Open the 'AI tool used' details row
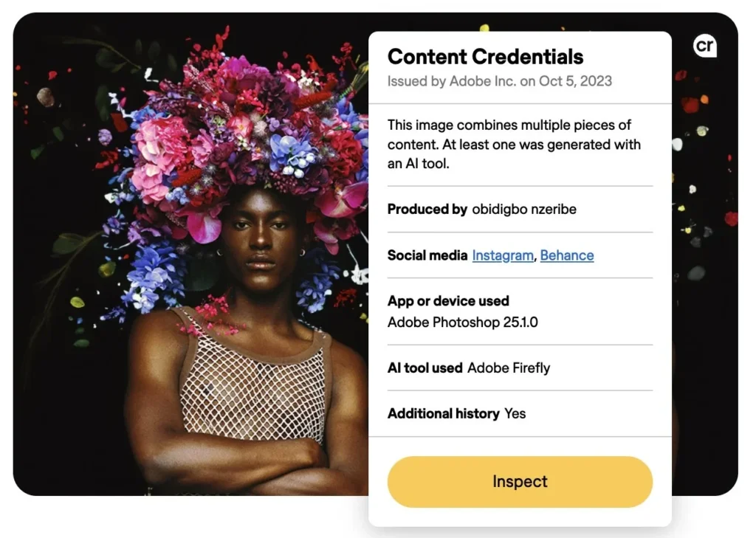The image size is (756, 538). 468,368
